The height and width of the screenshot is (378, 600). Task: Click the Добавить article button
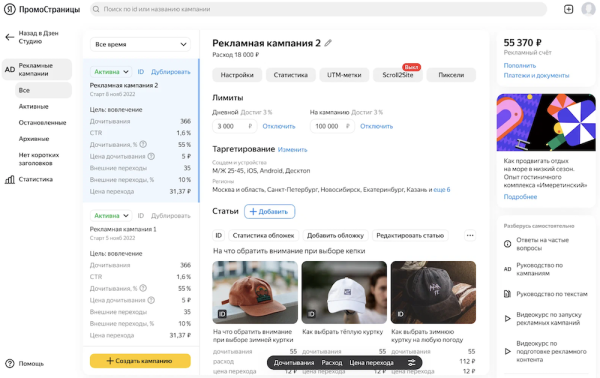pyautogui.click(x=269, y=211)
